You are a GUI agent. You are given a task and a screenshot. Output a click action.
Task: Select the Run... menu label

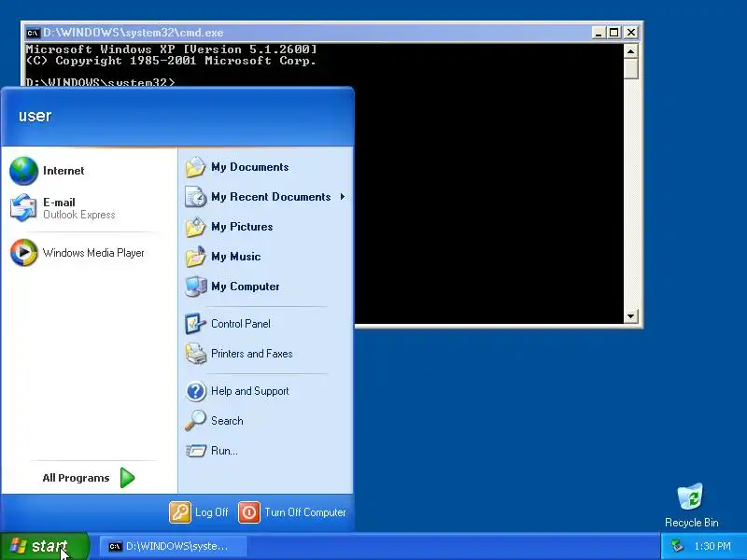point(224,451)
